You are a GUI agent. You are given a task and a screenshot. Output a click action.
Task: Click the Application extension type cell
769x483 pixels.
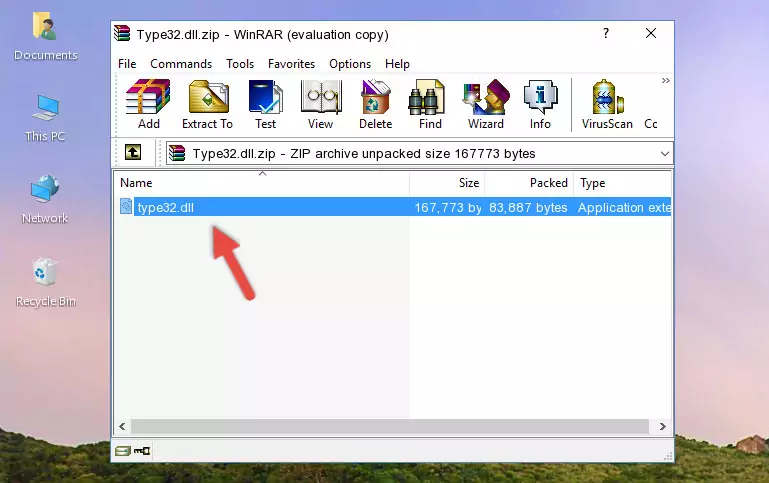[624, 207]
